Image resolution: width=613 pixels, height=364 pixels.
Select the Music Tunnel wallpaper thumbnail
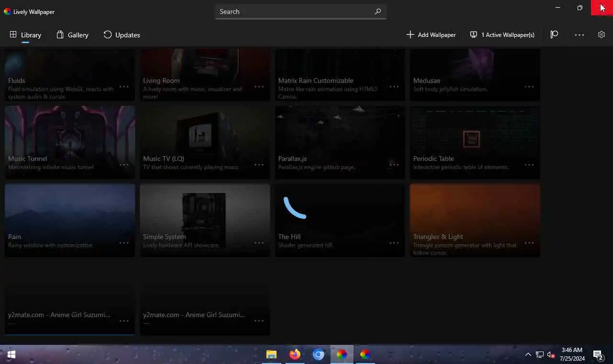pyautogui.click(x=70, y=142)
